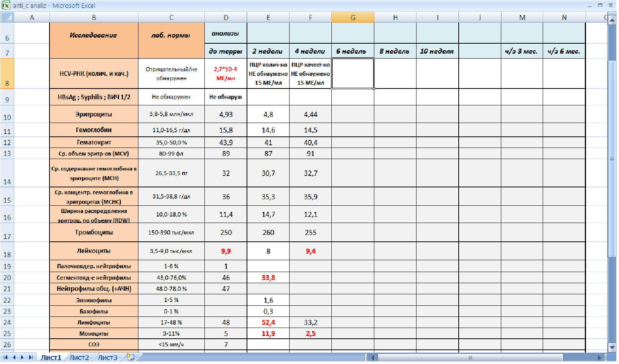Open the Лист3 sheet tab
619x364 pixels.
107,357
